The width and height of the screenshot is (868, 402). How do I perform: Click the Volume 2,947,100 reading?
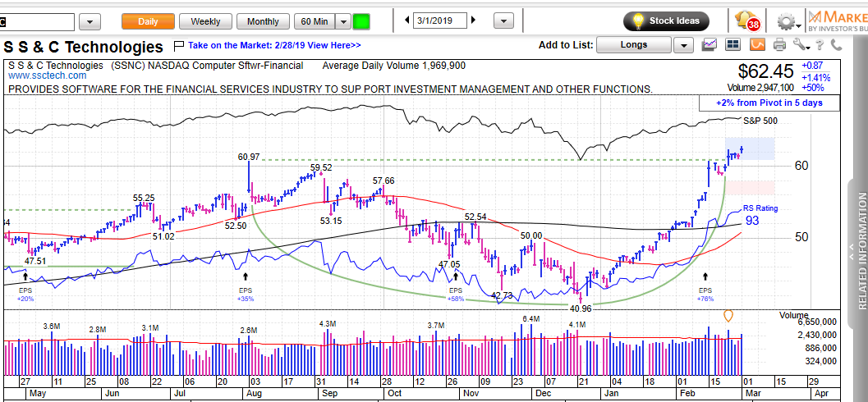762,88
